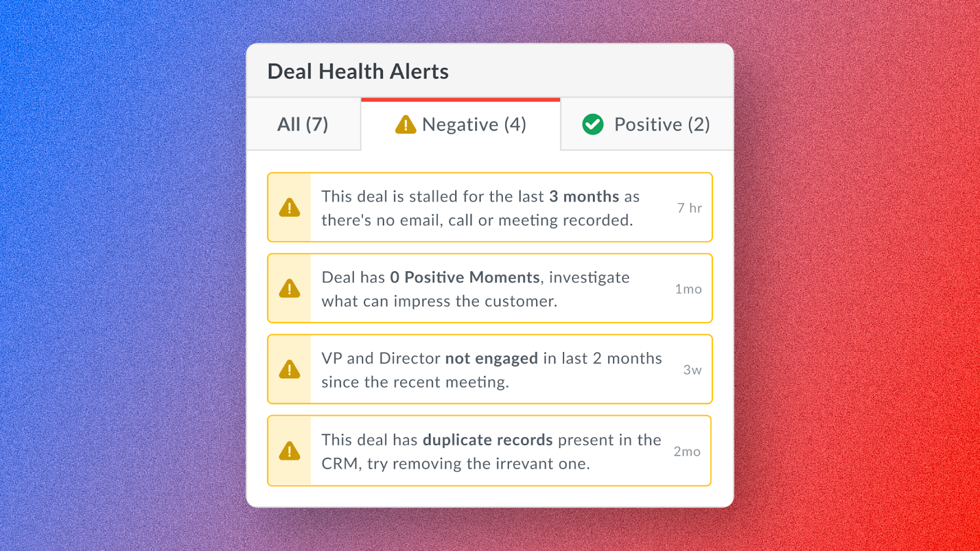The image size is (980, 551).
Task: Click the 7 hr timestamp
Action: pos(690,208)
